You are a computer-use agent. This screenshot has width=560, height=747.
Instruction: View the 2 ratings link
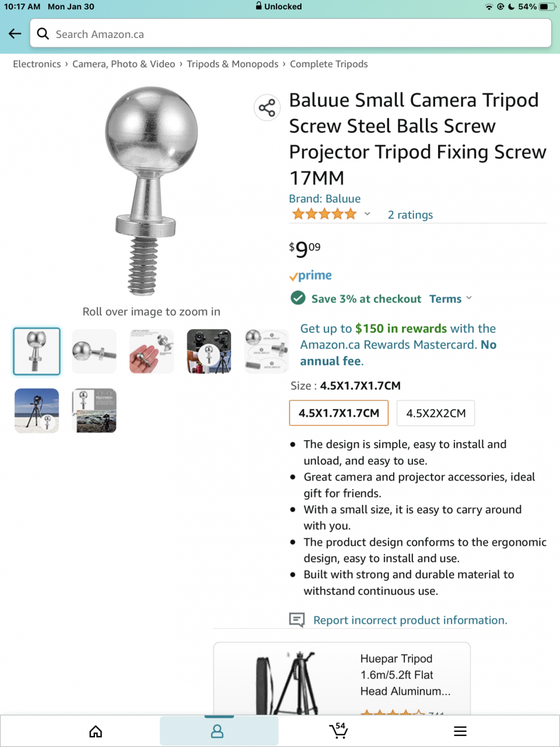click(411, 215)
